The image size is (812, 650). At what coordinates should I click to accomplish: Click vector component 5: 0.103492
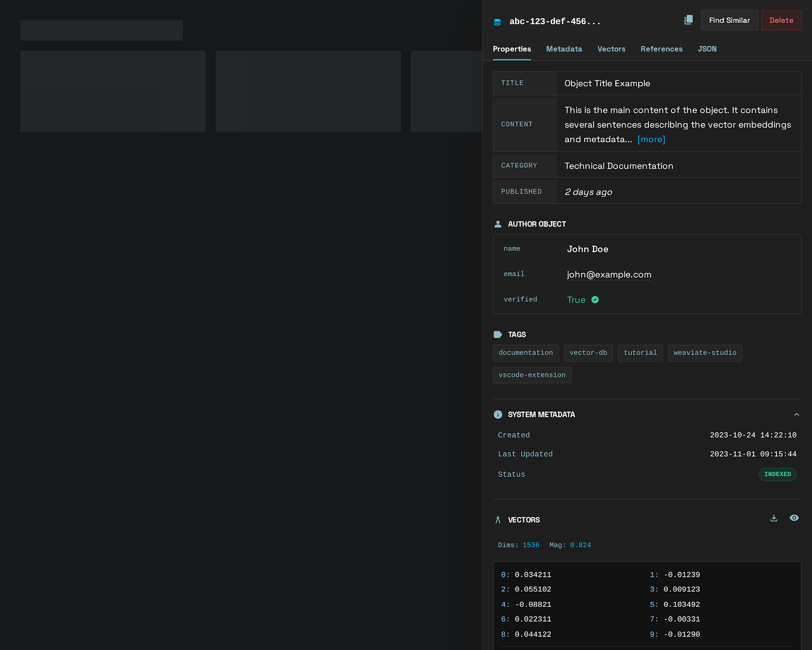tap(675, 605)
